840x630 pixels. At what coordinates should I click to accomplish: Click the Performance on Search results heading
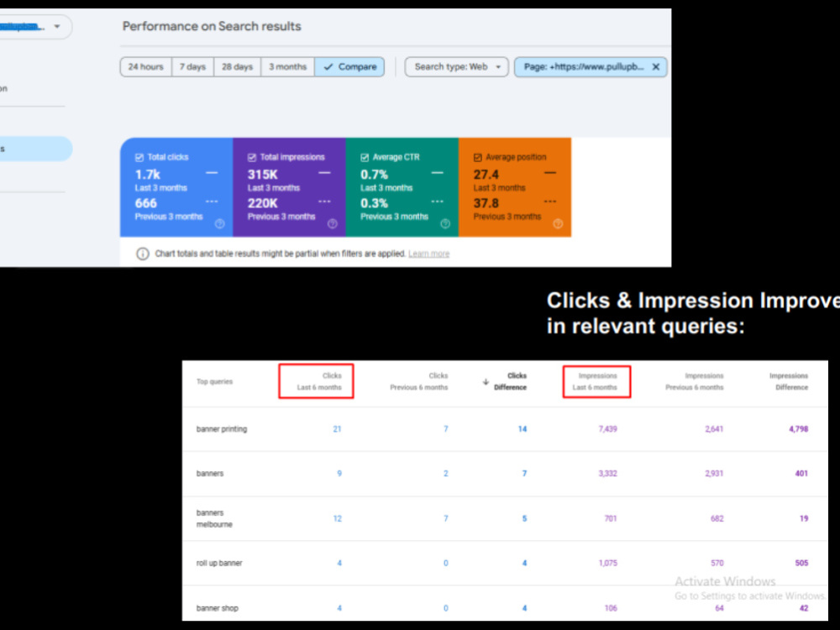pyautogui.click(x=212, y=26)
